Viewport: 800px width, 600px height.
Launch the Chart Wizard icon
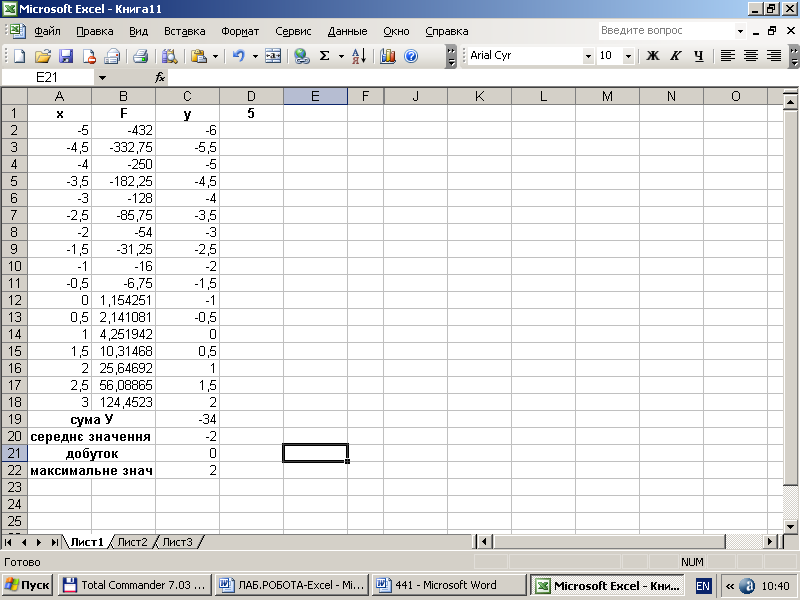(x=388, y=56)
